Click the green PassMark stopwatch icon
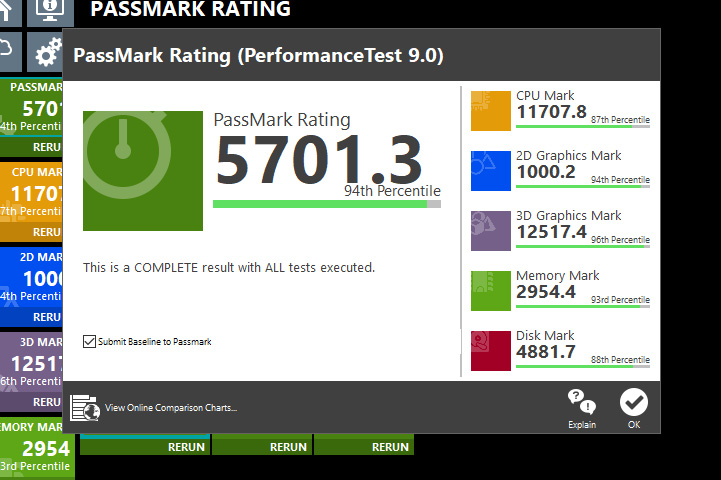The width and height of the screenshot is (721, 480). point(143,171)
